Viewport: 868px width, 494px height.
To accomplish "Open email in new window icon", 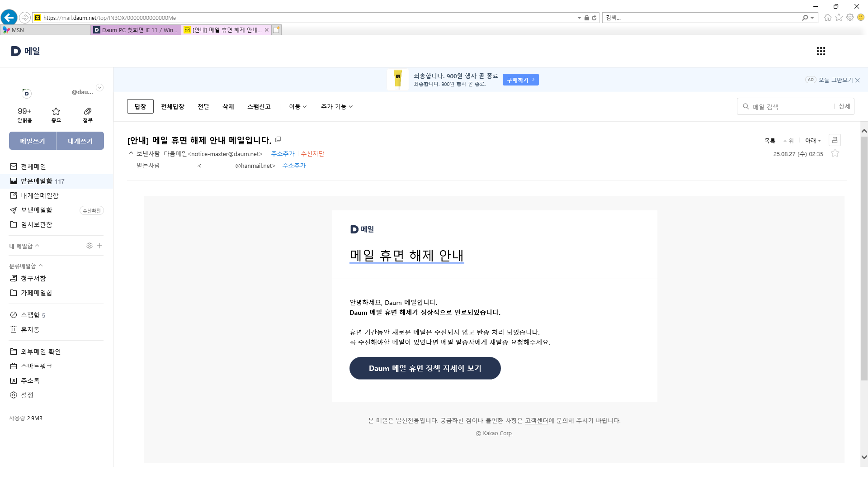I will coord(278,139).
